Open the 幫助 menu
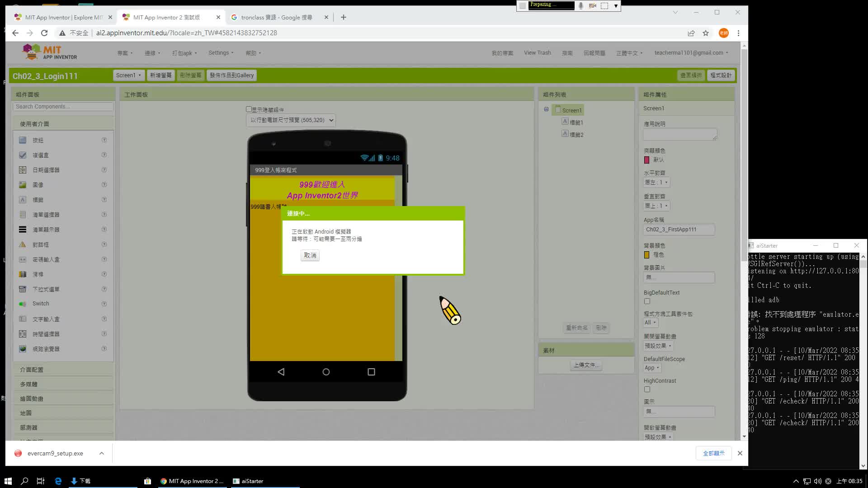 click(253, 53)
